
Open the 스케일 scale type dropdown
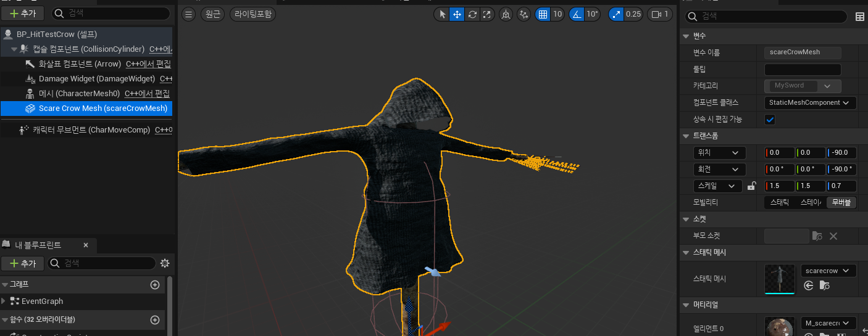(717, 186)
